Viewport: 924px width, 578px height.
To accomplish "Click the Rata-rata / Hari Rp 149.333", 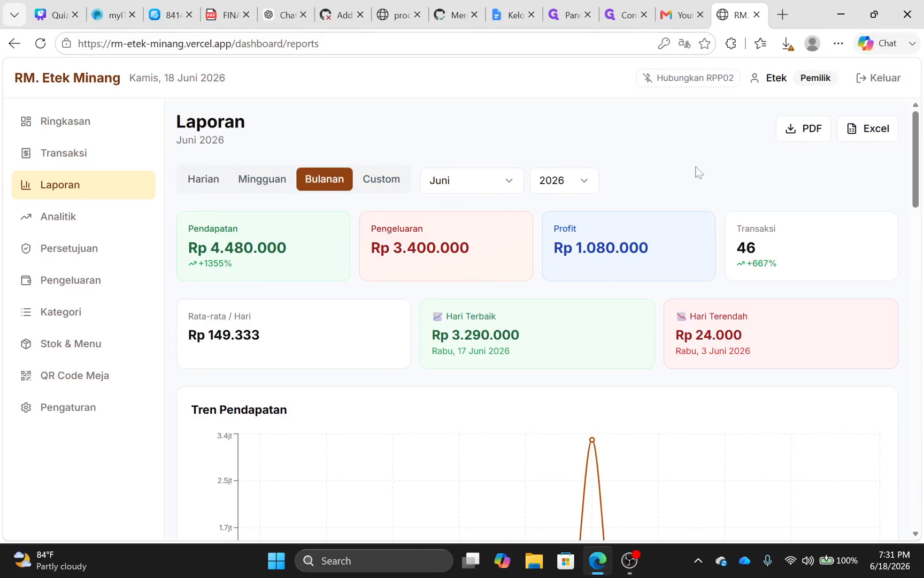I will click(224, 335).
